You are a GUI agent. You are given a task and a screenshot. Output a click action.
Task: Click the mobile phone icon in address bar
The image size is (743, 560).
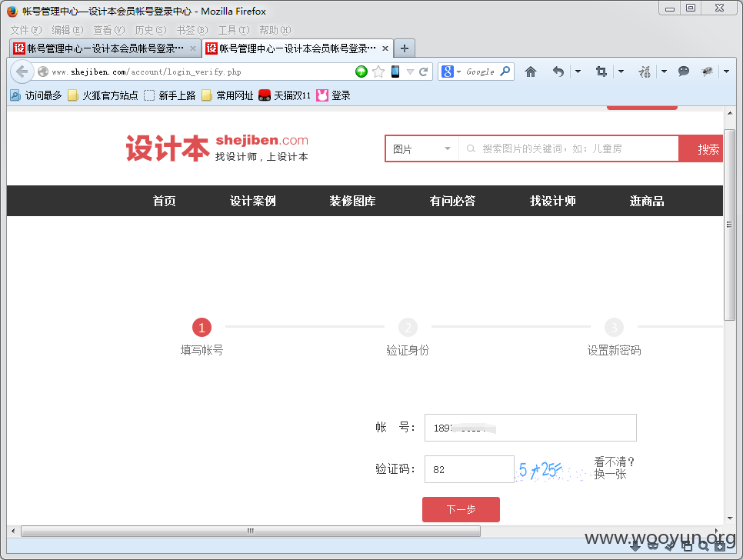tap(395, 72)
